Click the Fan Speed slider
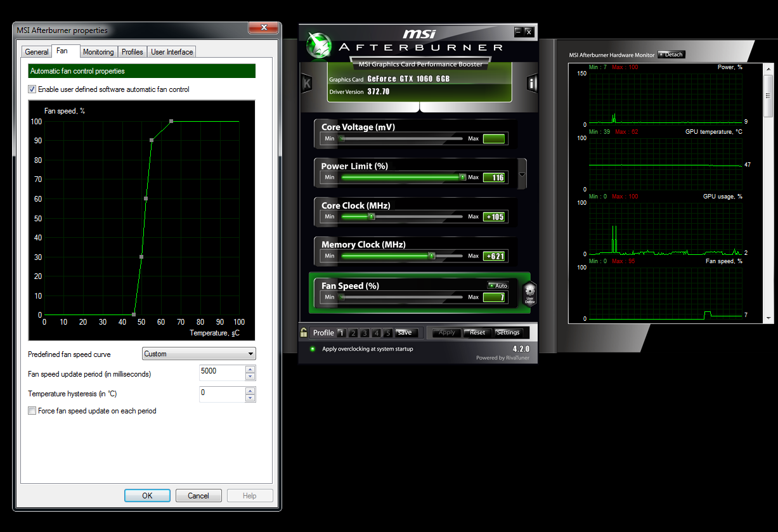Image resolution: width=778 pixels, height=532 pixels. pyautogui.click(x=402, y=297)
